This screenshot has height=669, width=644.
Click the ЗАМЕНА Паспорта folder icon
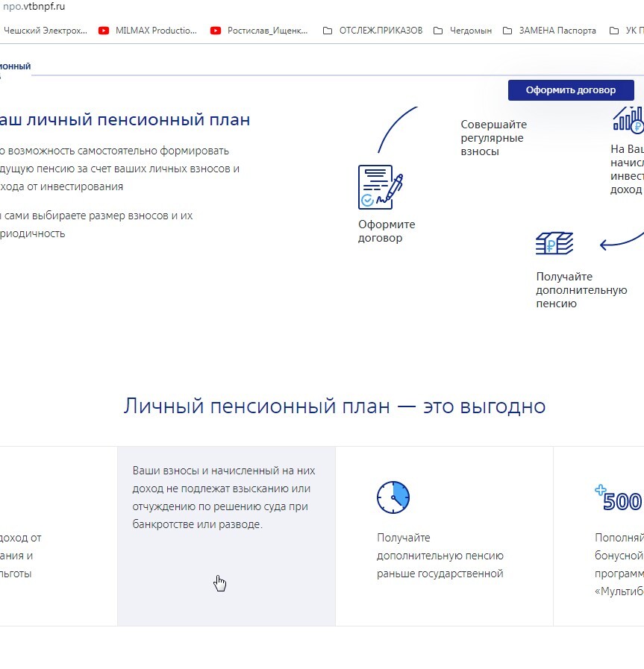tap(507, 31)
